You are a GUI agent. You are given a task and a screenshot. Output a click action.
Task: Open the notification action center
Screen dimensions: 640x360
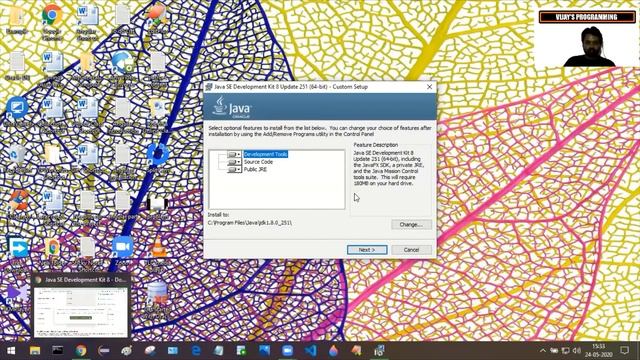click(624, 351)
